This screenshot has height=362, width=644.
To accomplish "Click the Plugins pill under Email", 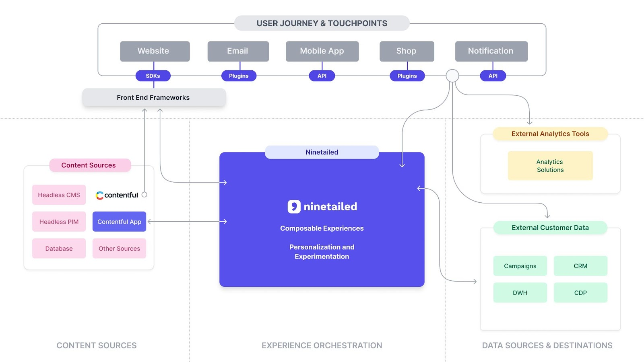I will [x=239, y=76].
